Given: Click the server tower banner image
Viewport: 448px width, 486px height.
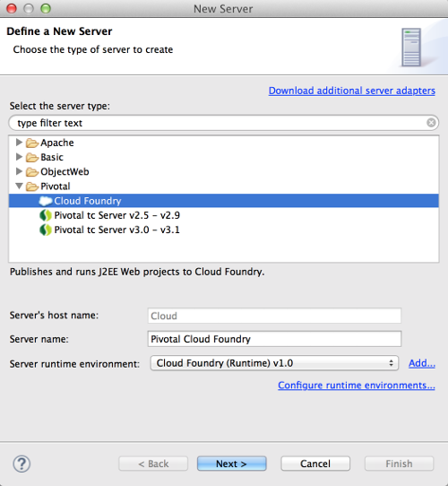Looking at the screenshot, I should [x=411, y=48].
